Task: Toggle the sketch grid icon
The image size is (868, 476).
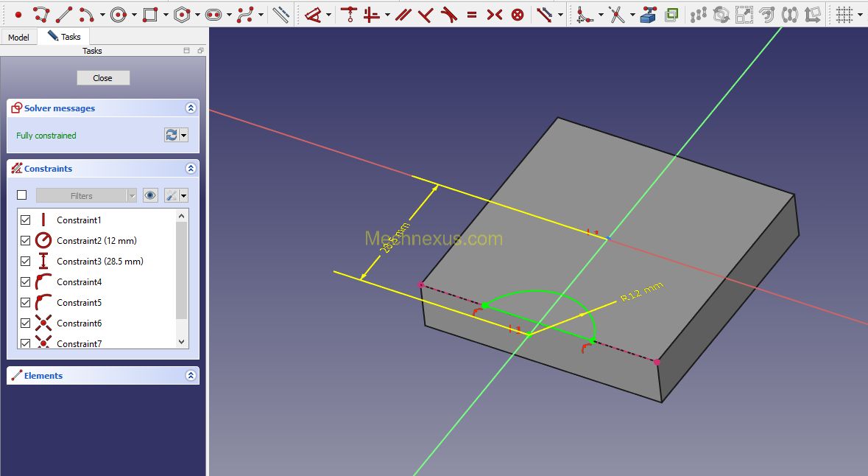Action: click(844, 15)
